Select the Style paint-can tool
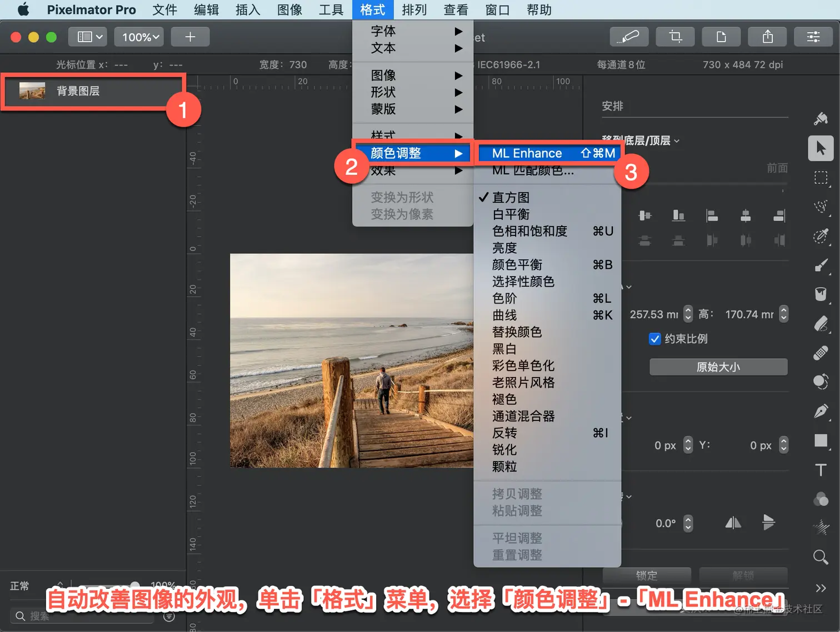Image resolution: width=840 pixels, height=632 pixels. (821, 118)
